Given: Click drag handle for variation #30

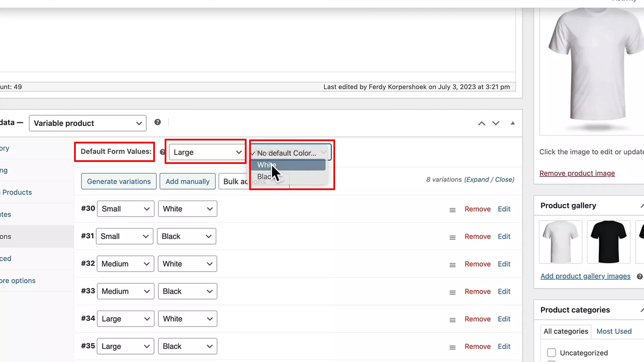Looking at the screenshot, I should coord(452,209).
